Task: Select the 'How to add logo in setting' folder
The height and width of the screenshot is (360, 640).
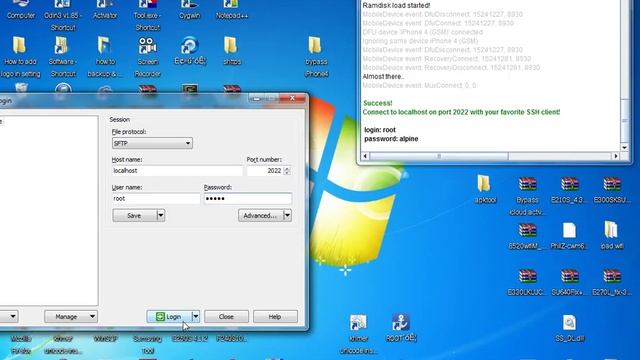Action: coord(20,57)
